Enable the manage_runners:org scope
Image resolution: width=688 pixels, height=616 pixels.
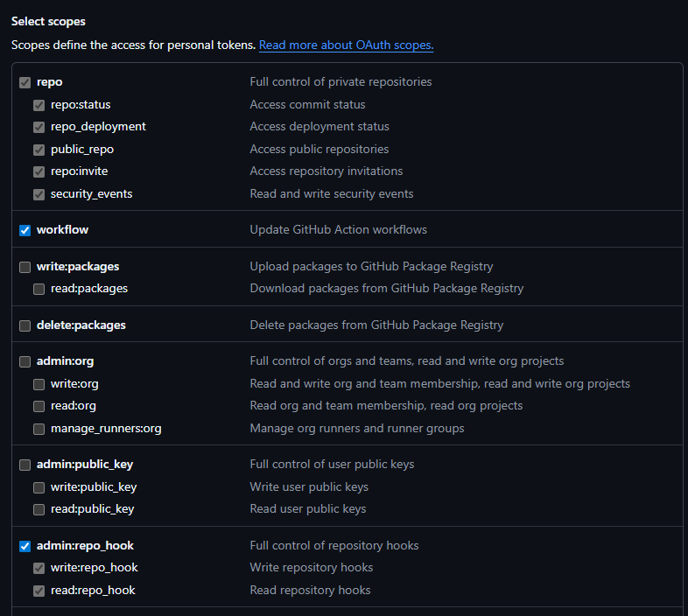point(39,429)
